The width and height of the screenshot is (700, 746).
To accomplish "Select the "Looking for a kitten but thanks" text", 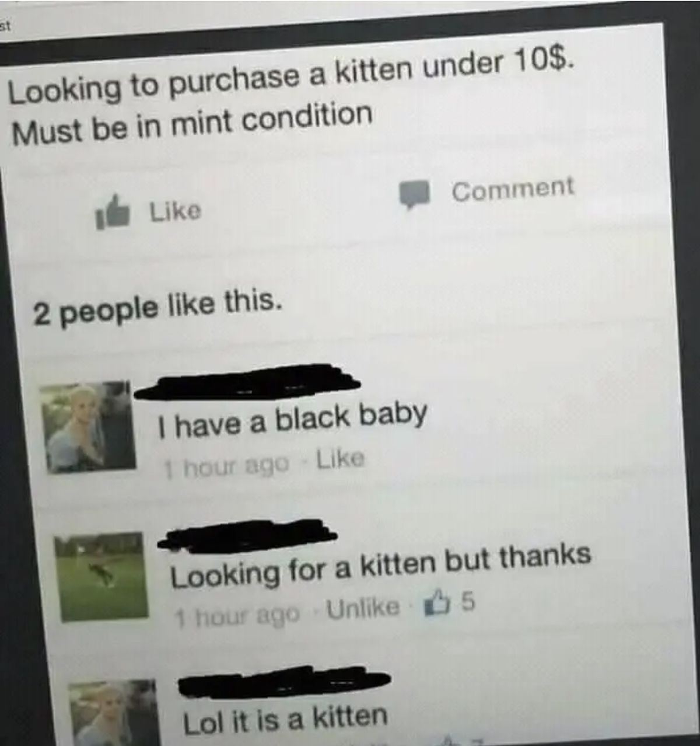I will [x=381, y=566].
